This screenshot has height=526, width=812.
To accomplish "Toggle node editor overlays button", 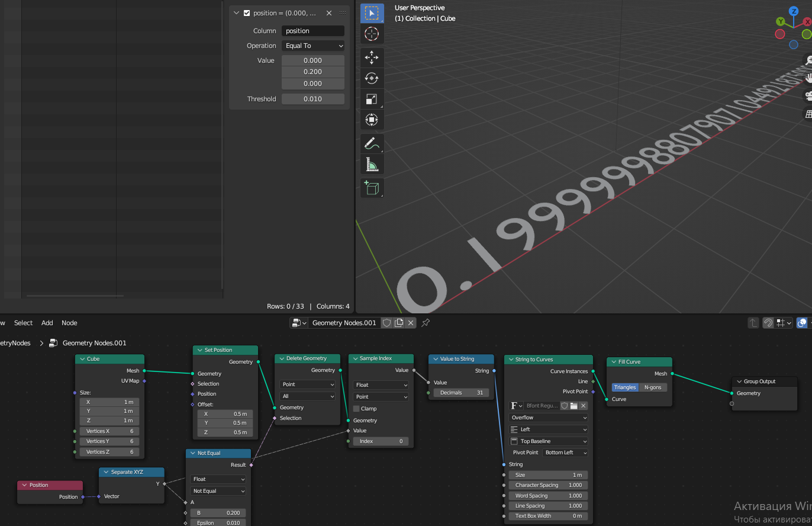I will (x=802, y=323).
